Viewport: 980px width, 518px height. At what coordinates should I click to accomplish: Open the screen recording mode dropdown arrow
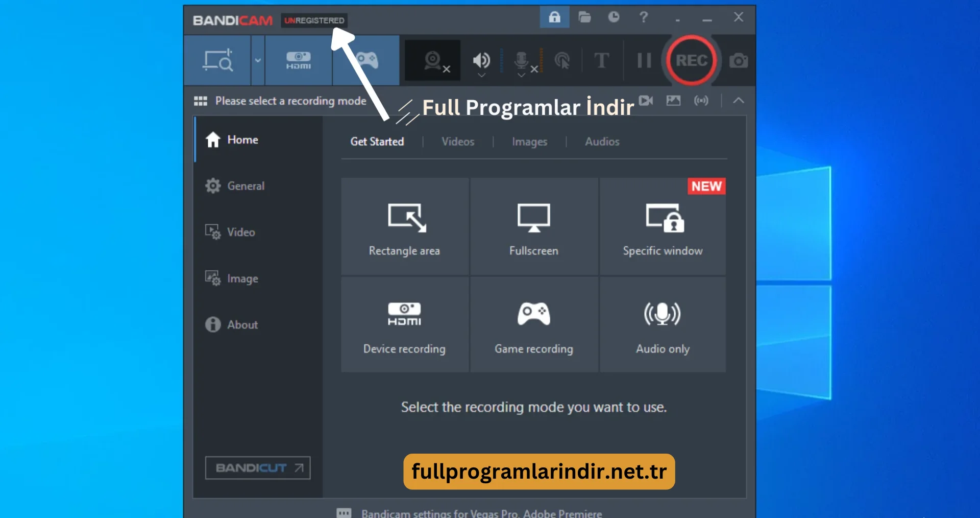[258, 60]
